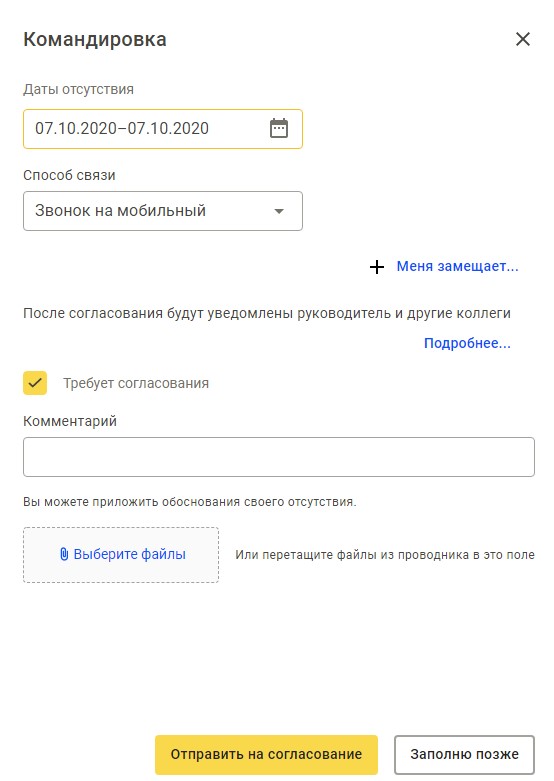Open the Звонок на мобильный combo box
Viewport: 554px width, 781px height.
(x=163, y=211)
